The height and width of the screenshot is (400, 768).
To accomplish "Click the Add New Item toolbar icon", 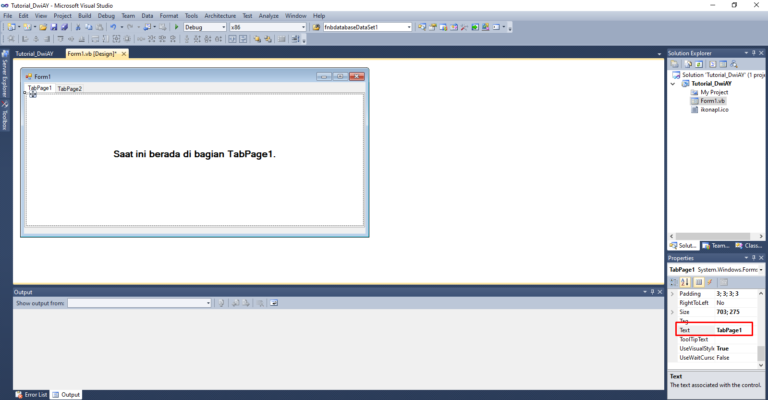I will 27,27.
